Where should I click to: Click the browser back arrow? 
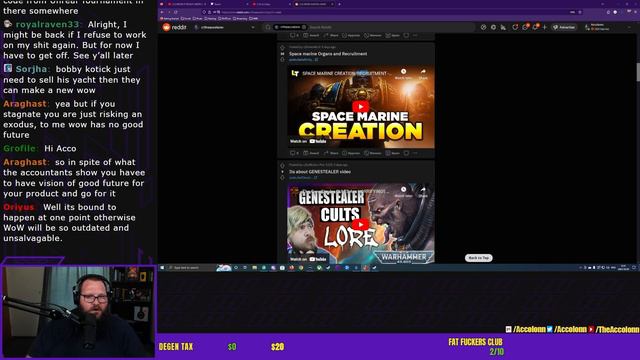pyautogui.click(x=162, y=12)
